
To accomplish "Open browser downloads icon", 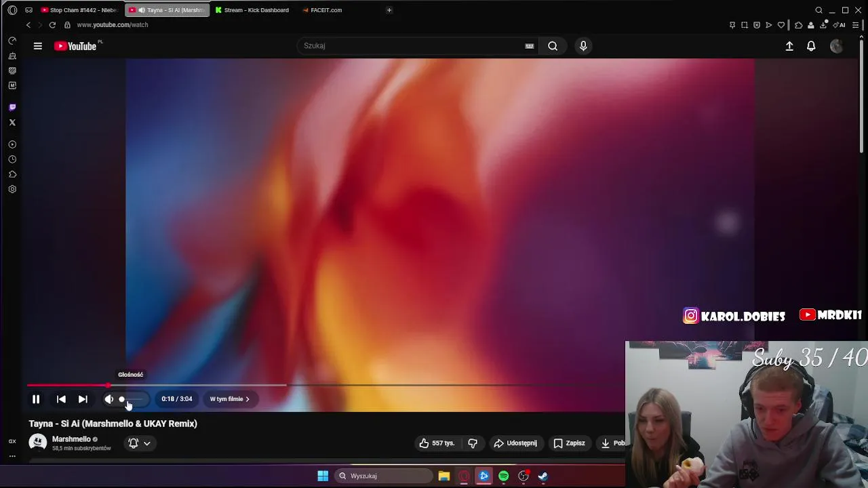I will pos(823,25).
